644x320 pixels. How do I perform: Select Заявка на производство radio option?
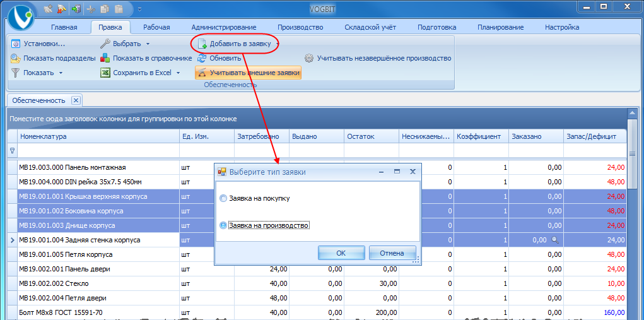click(x=223, y=225)
